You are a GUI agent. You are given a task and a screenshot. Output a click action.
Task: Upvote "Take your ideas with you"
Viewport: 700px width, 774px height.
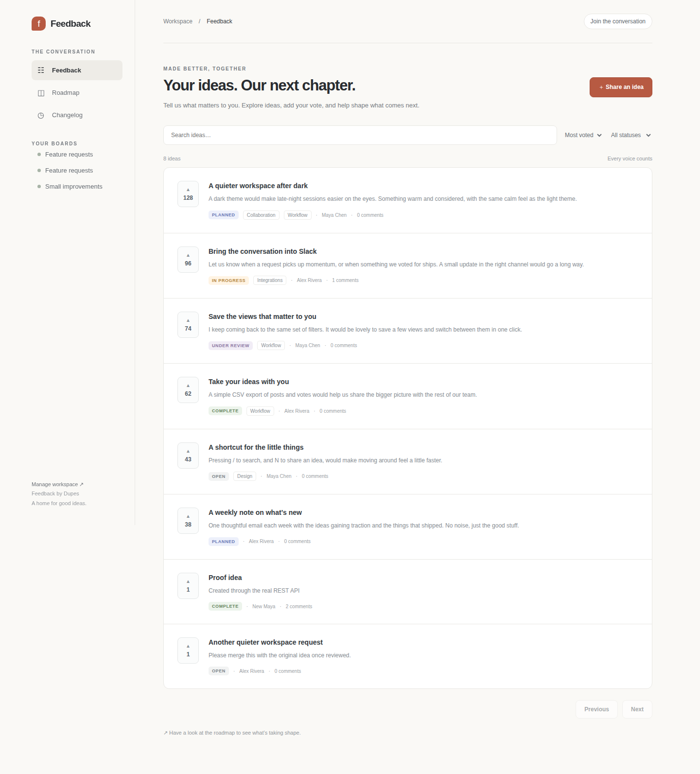(x=188, y=390)
